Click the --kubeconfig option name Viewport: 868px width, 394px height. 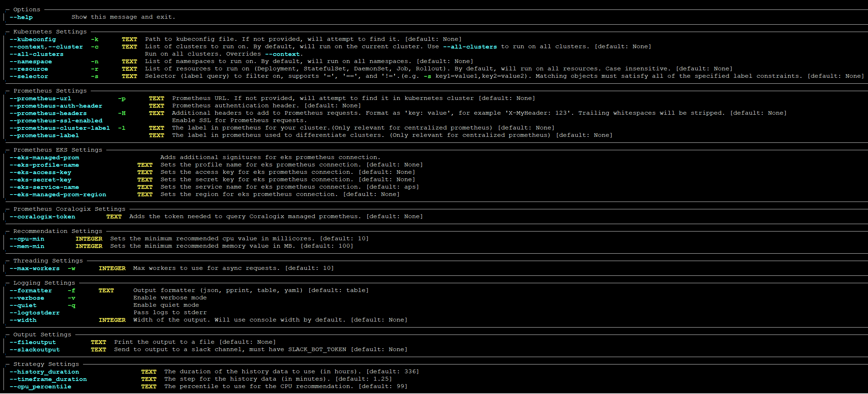33,39
